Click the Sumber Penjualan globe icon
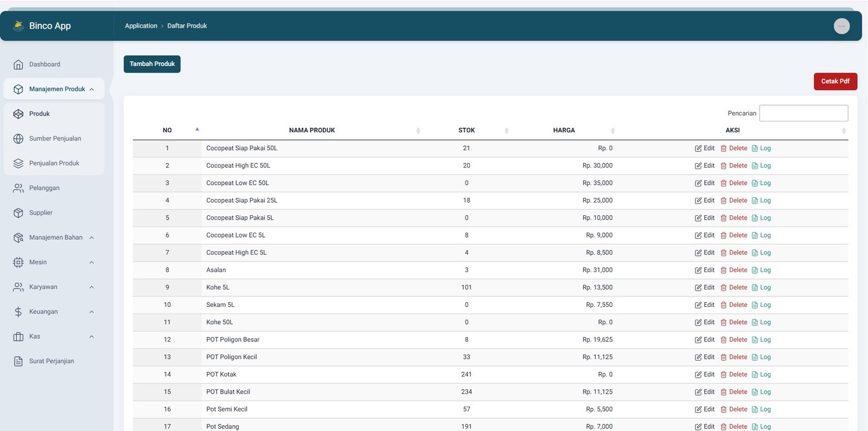The image size is (868, 431). point(18,139)
